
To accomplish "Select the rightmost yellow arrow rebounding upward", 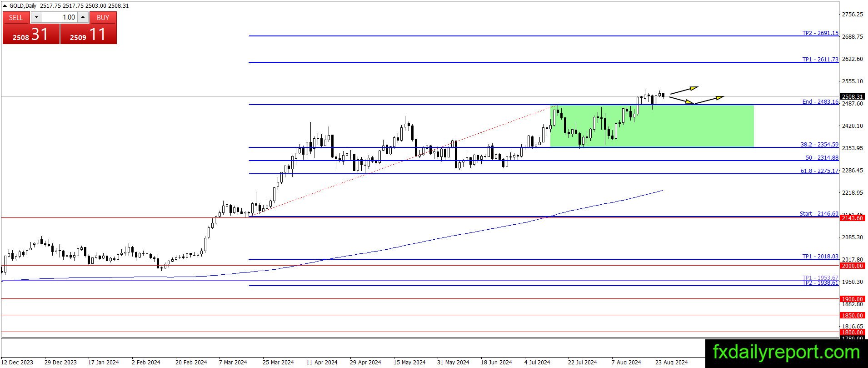I will [x=709, y=99].
